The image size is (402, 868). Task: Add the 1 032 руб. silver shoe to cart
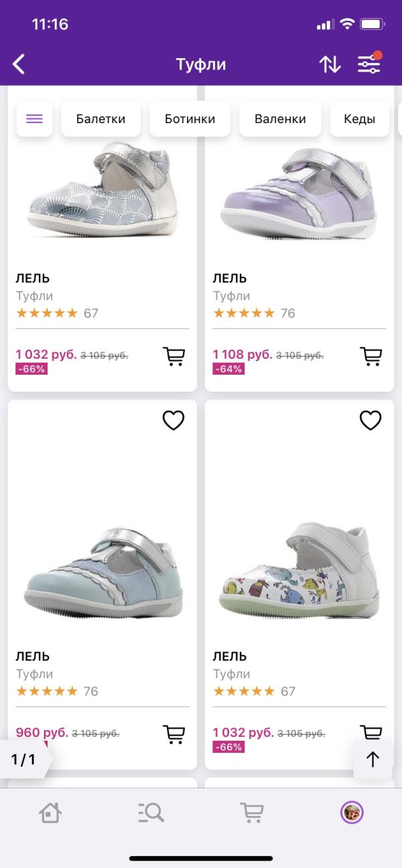174,357
